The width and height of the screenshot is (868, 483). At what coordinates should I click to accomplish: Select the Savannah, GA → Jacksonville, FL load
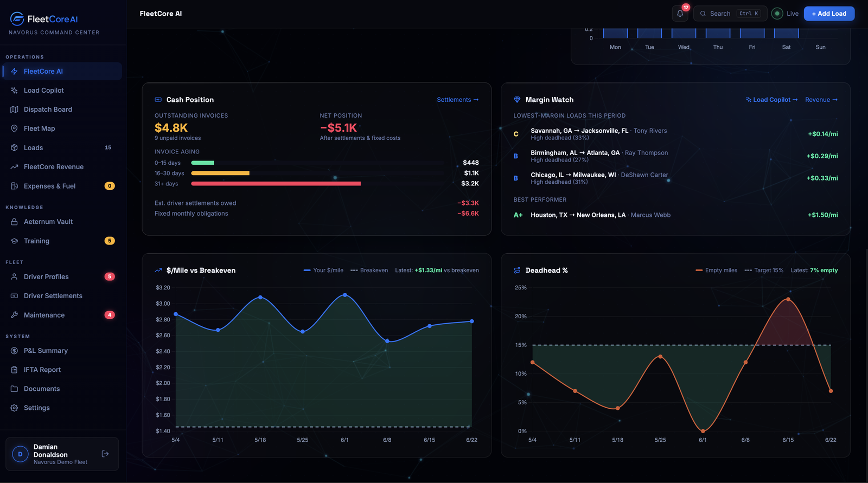click(x=675, y=134)
